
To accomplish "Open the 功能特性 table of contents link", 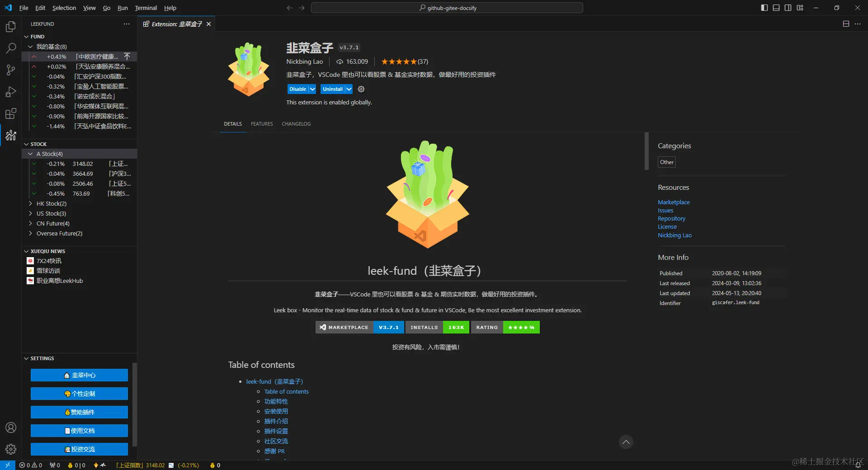I will (x=276, y=401).
